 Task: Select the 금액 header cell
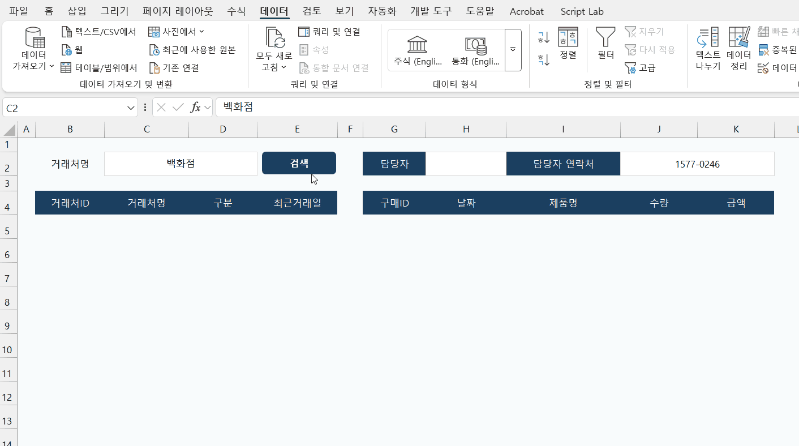coord(736,203)
